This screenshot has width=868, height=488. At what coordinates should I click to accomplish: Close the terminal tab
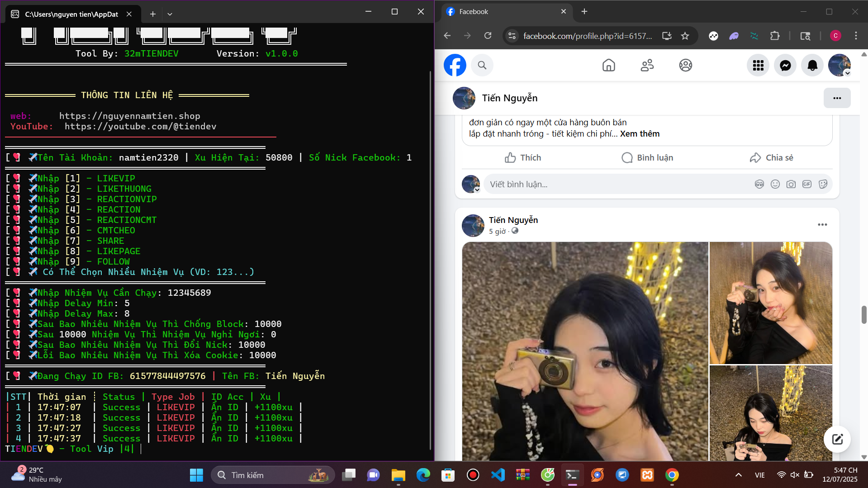(129, 14)
